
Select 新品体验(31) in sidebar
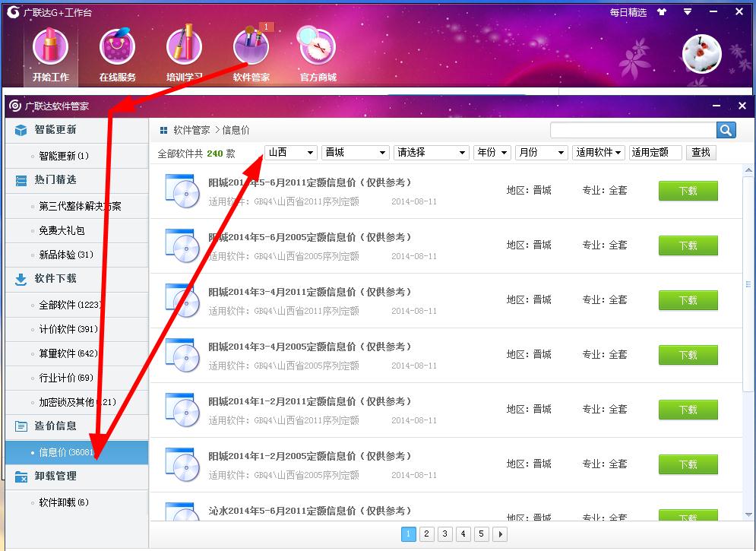tap(77, 255)
